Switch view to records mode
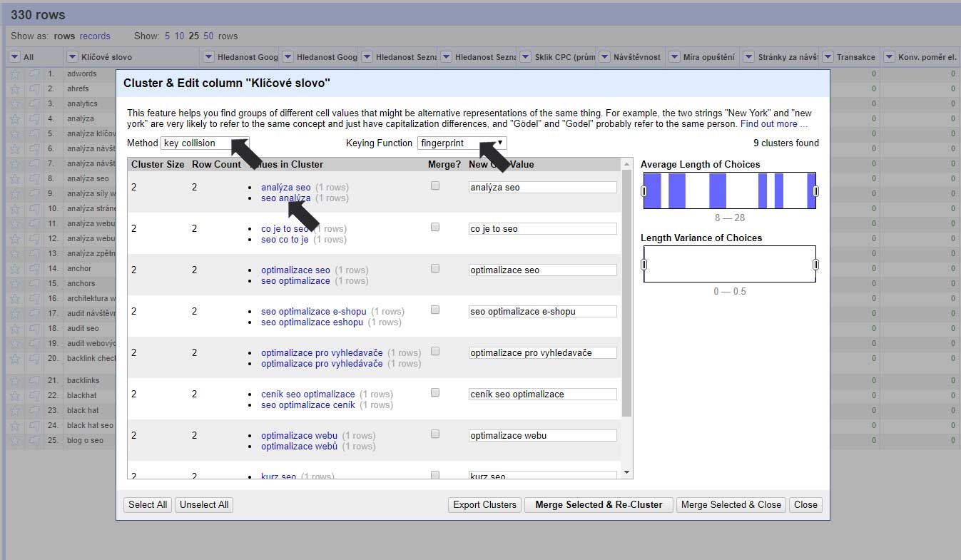The image size is (961, 560). (95, 36)
